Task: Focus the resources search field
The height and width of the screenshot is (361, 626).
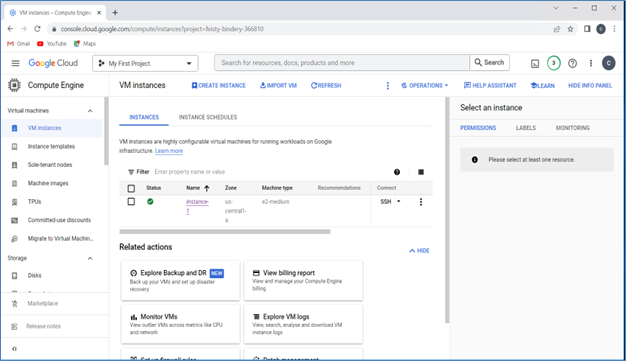Action: [342, 63]
